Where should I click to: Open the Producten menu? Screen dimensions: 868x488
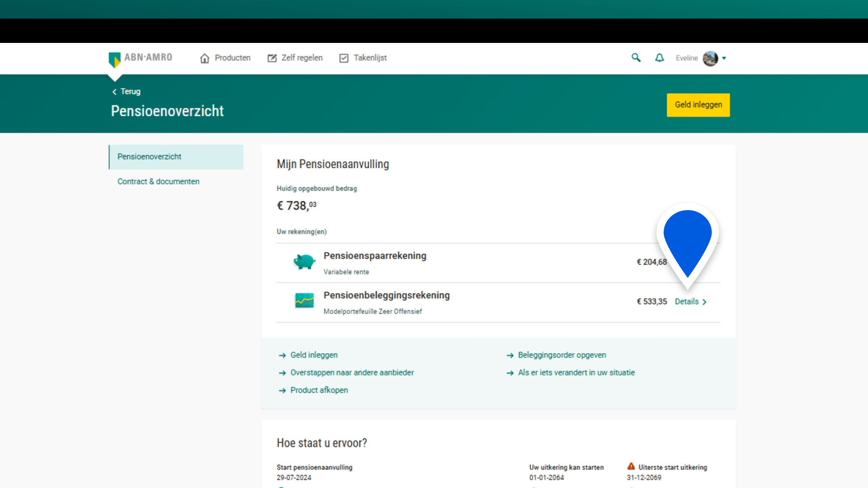(x=225, y=58)
